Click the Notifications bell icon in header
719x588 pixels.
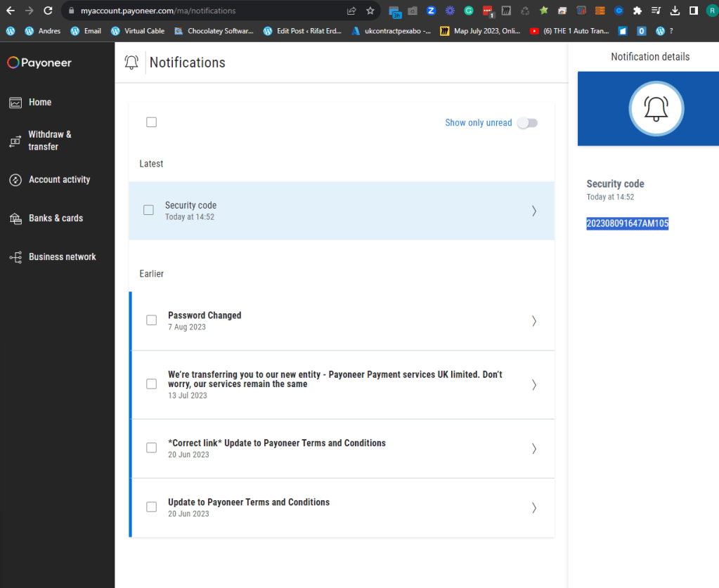click(131, 63)
